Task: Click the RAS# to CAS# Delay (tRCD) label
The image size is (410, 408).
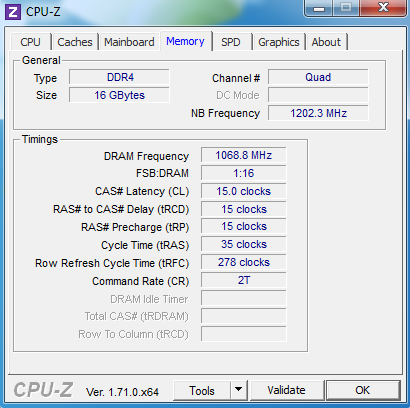Action: [121, 209]
